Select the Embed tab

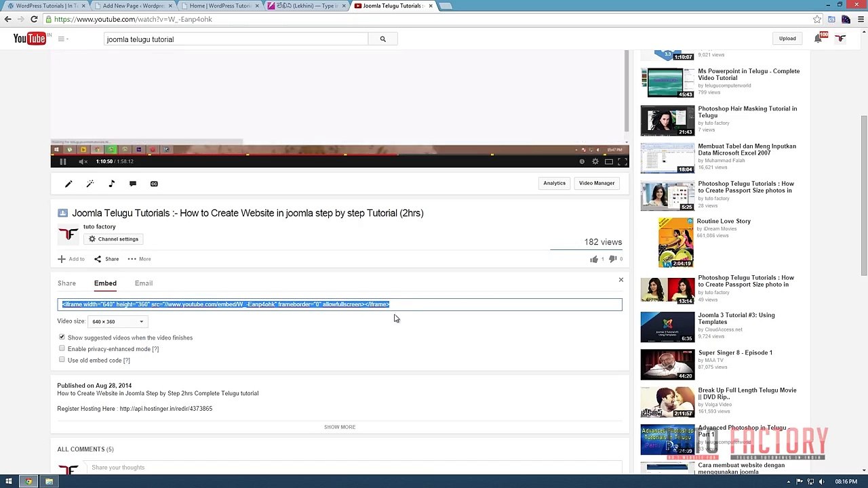105,283
